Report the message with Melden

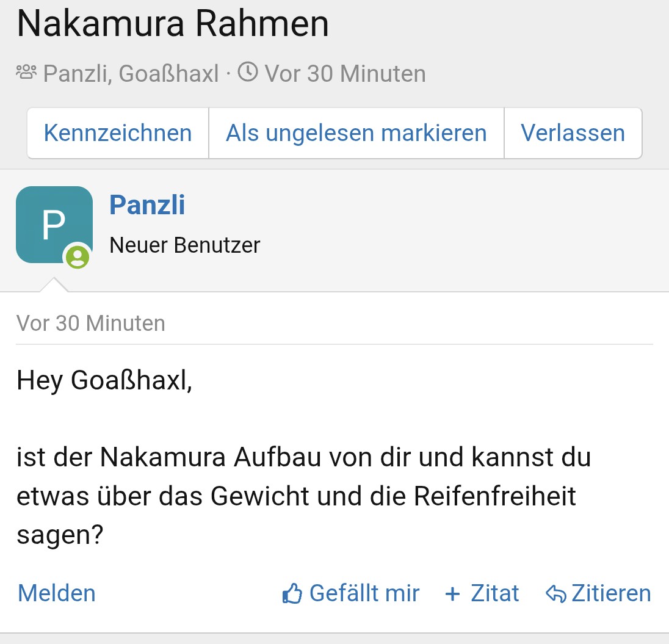[57, 593]
